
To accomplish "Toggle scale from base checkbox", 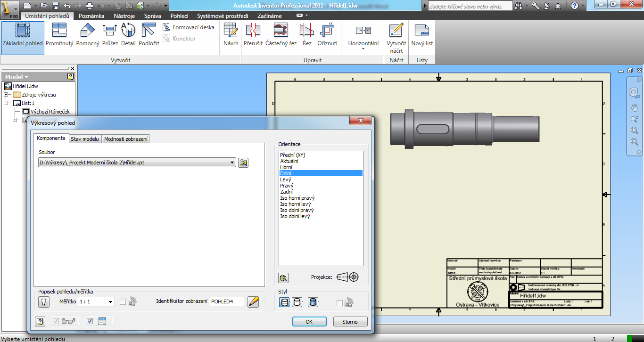I will tap(123, 302).
